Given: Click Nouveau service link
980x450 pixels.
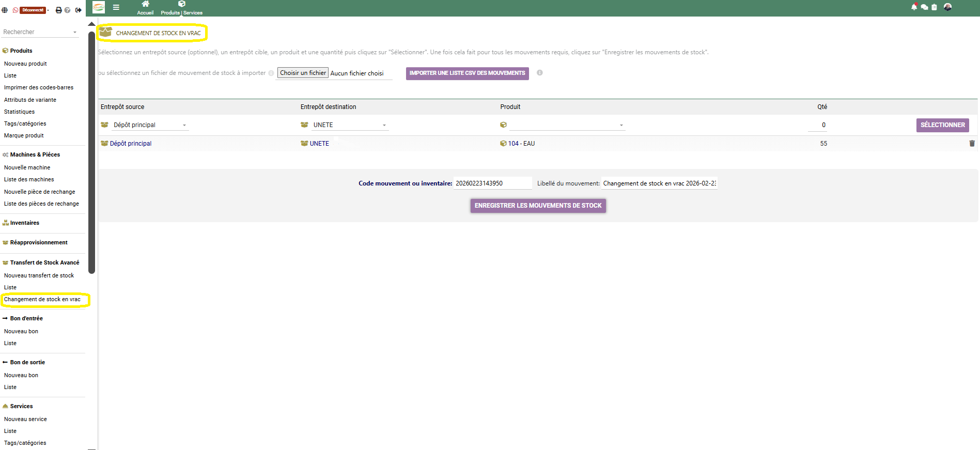Looking at the screenshot, I should (25, 419).
